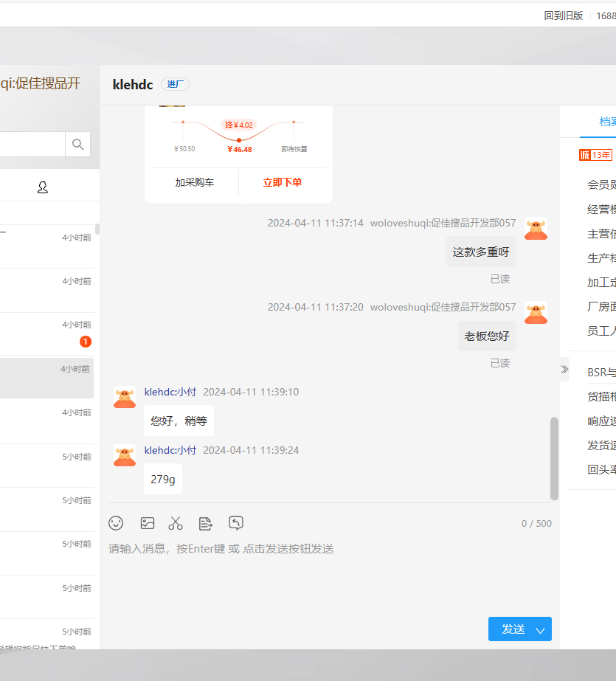This screenshot has height=681, width=616.
Task: Open the emoji picker in message toolbar
Action: [x=116, y=523]
